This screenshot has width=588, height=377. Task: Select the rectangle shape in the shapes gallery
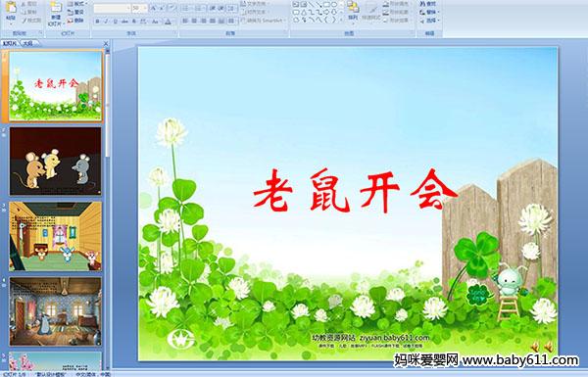point(327,5)
